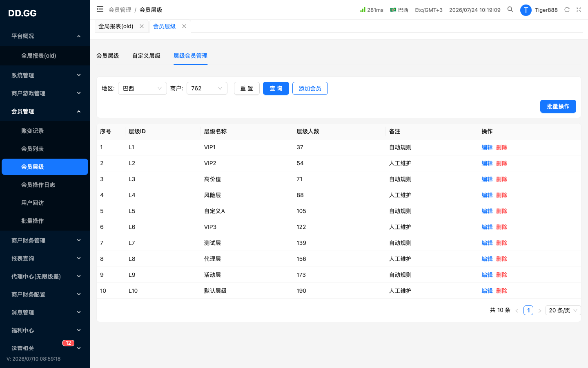
Task: Close the 会员层级 page tab
Action: (184, 26)
